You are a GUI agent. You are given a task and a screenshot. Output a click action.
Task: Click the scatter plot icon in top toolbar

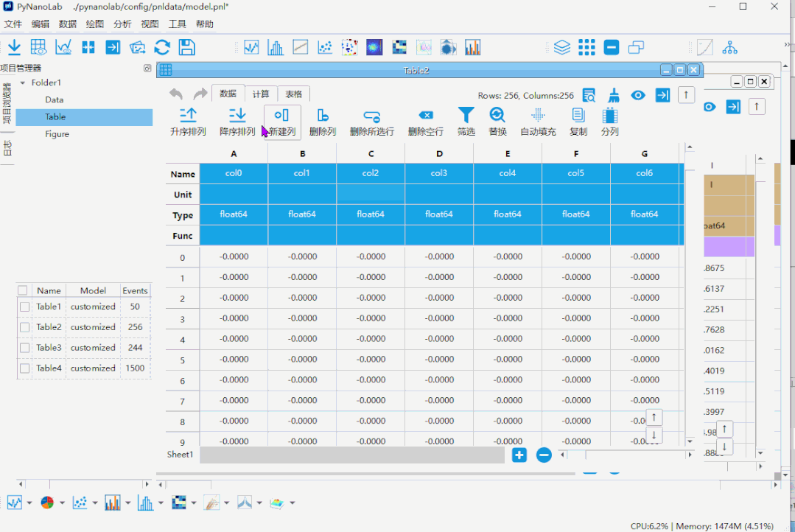(324, 48)
